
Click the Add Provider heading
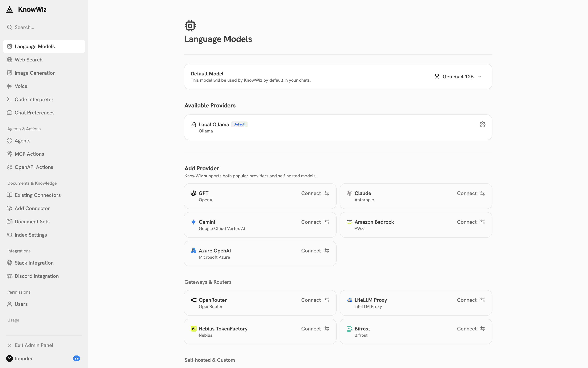[x=202, y=168]
